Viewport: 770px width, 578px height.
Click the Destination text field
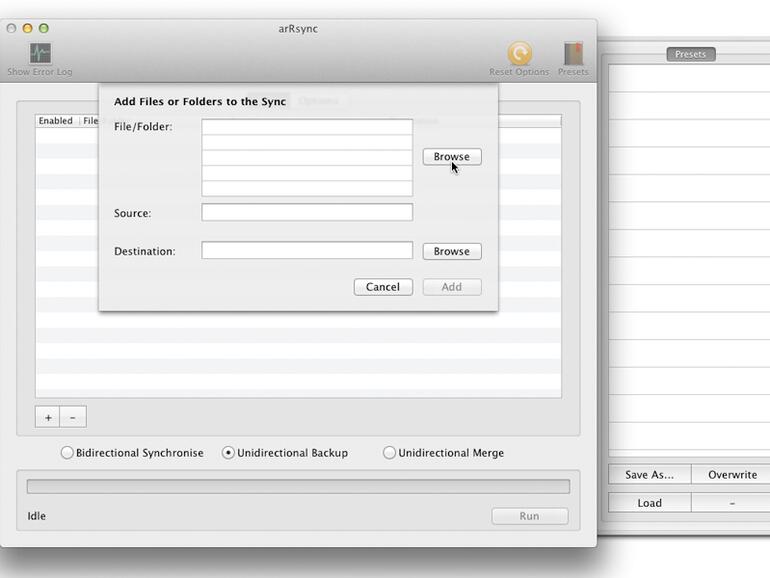[307, 250]
